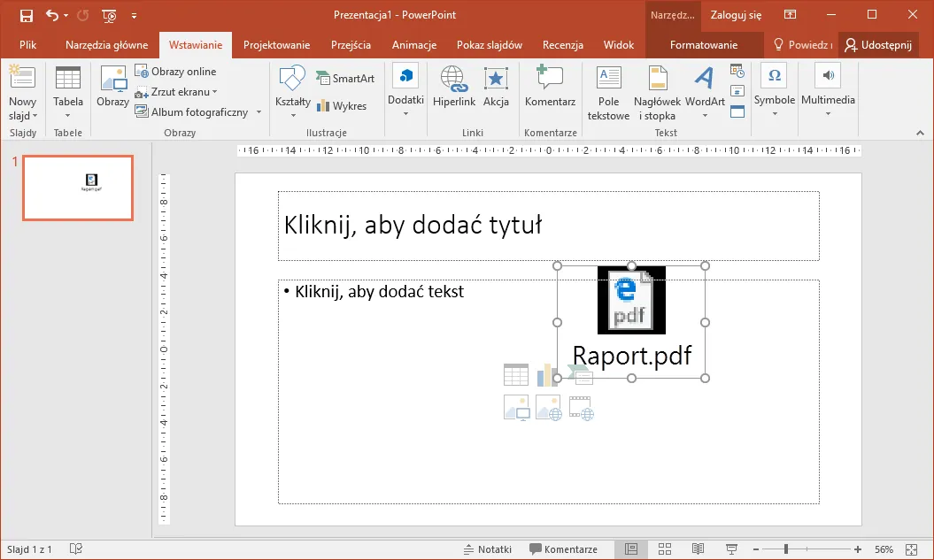
Task: Open the Tabela insert dropdown
Action: click(68, 93)
